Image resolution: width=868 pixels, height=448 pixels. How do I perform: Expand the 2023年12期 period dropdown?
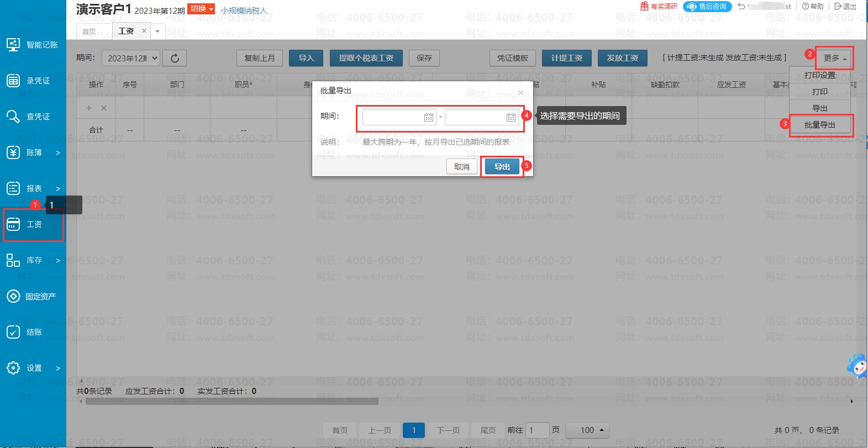(131, 58)
